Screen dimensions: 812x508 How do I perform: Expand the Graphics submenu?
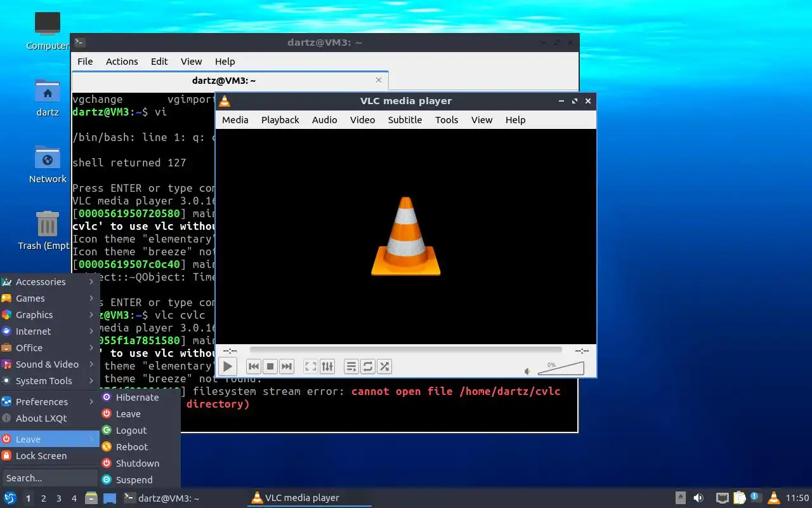[49, 315]
